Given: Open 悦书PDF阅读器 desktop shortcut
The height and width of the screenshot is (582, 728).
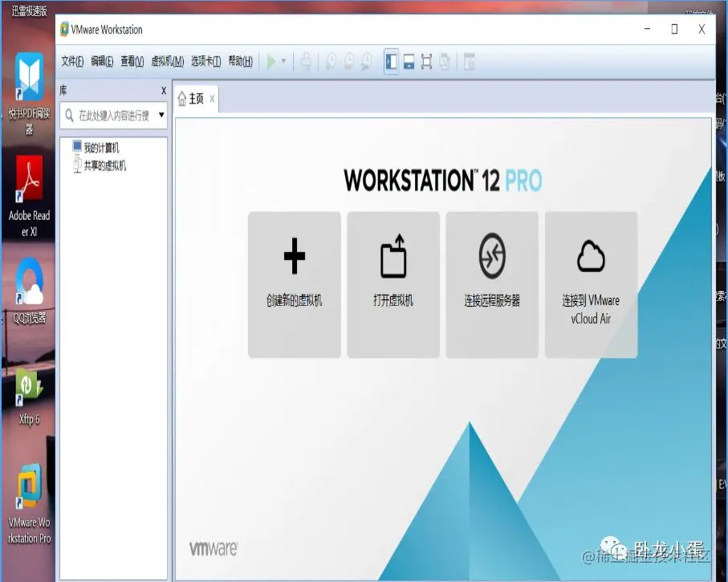Looking at the screenshot, I should 29,94.
